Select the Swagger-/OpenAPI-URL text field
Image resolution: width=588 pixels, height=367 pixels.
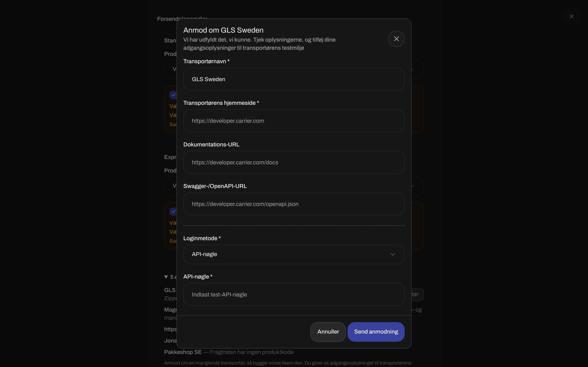(294, 204)
